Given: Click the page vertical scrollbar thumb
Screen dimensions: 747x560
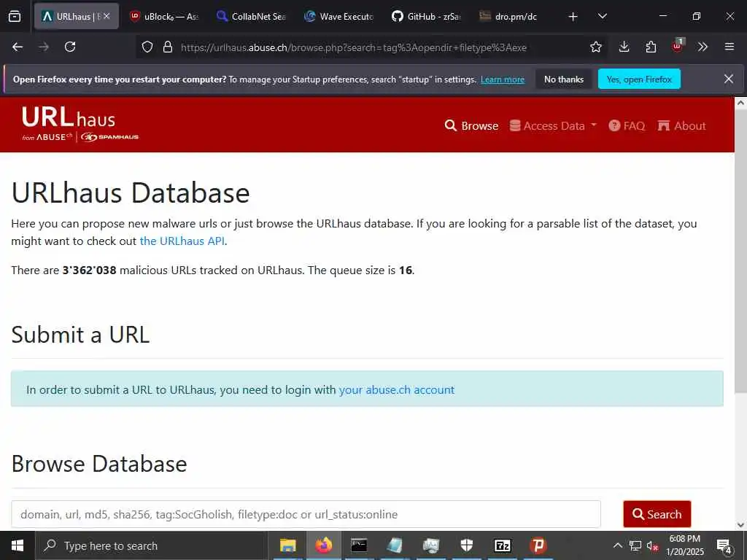Looking at the screenshot, I should (x=741, y=252).
